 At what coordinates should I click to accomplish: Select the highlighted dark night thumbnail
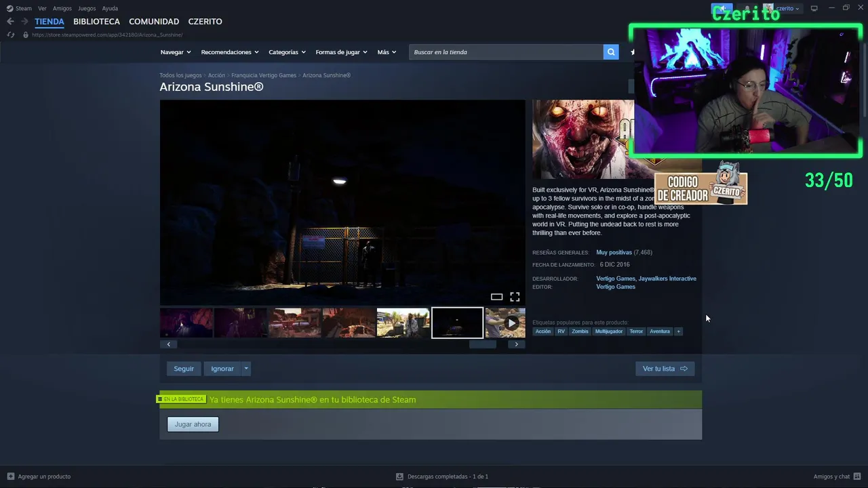point(457,323)
